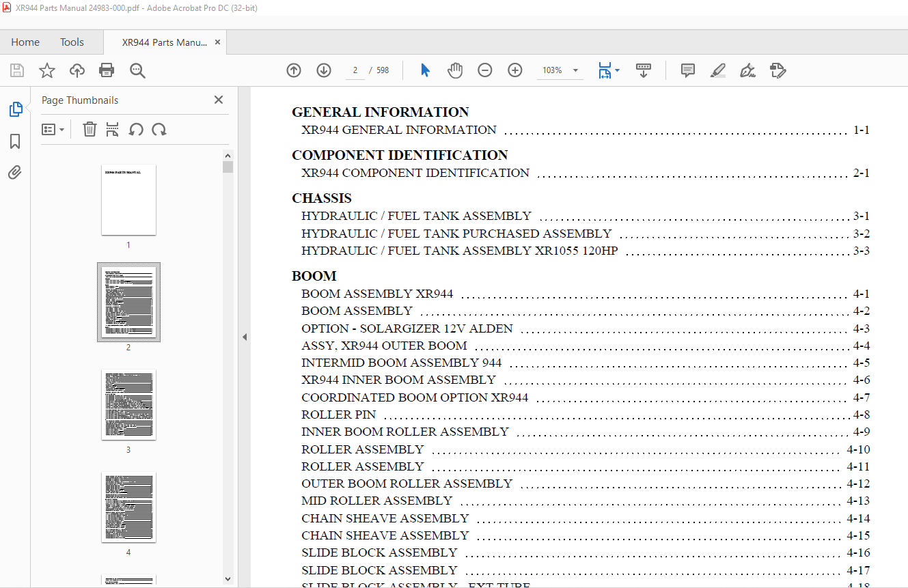The image size is (908, 588).
Task: Click XR944 INNER BOOM ASSEMBLY line
Action: pyautogui.click(x=399, y=380)
